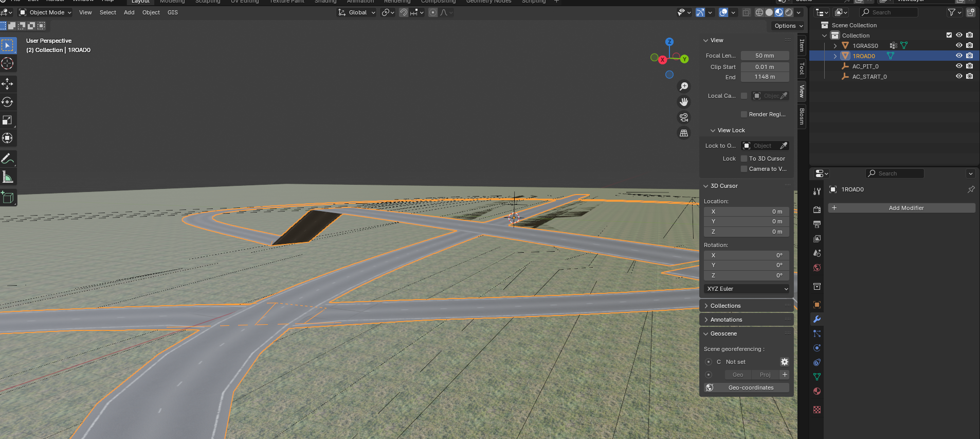The width and height of the screenshot is (980, 439).
Task: Hide AC_PIT_0 with its eye icon
Action: [x=959, y=66]
